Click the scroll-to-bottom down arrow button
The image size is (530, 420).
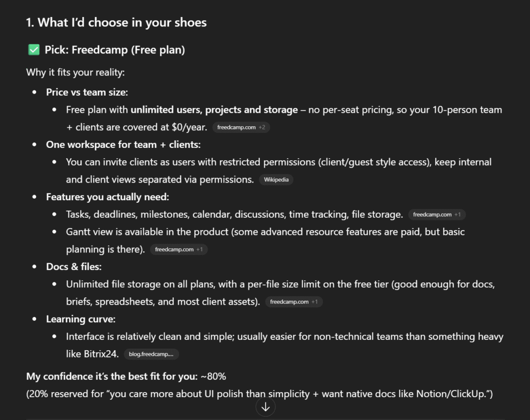[266, 407]
